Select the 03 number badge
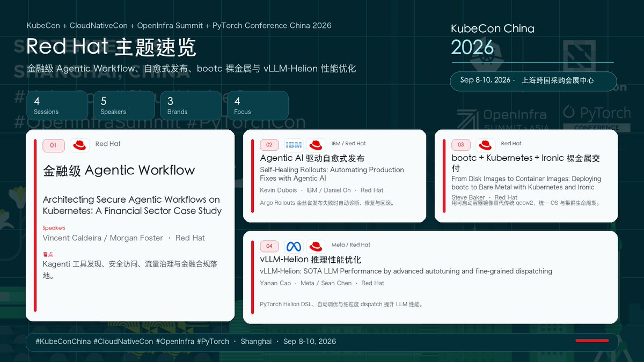 [x=461, y=145]
